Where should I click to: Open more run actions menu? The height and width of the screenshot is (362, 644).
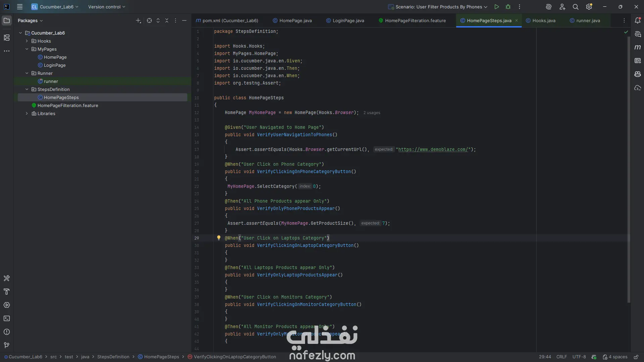point(519,7)
